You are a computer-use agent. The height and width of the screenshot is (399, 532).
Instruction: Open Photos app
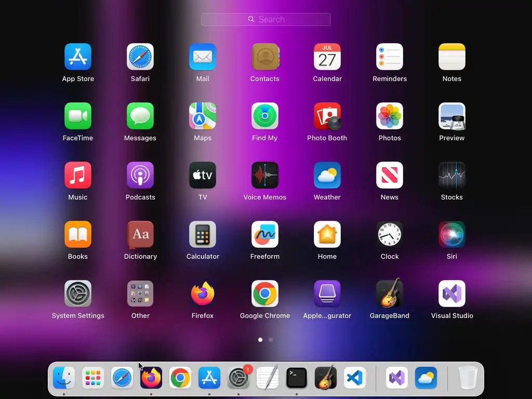[x=390, y=116]
